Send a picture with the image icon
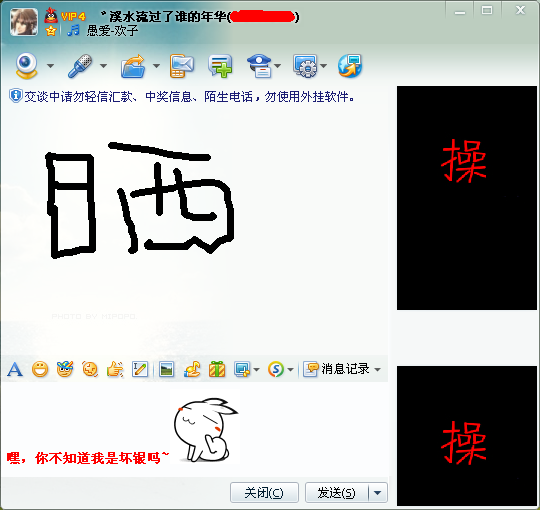This screenshot has height=510, width=540. [167, 370]
